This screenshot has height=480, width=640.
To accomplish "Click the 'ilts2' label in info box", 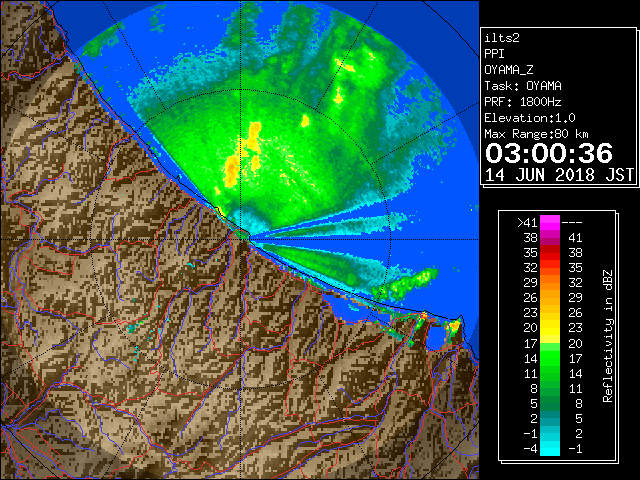I will click(x=502, y=38).
